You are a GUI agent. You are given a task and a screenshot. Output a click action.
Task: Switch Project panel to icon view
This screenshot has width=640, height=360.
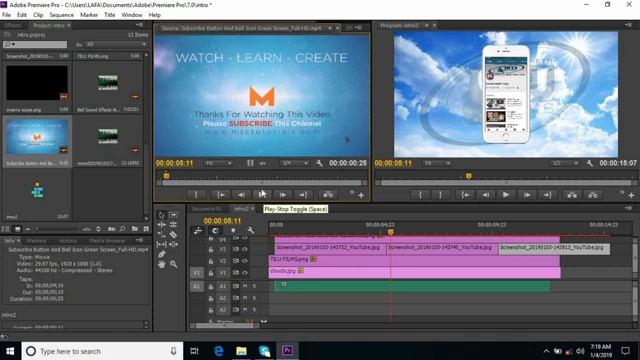(x=18, y=229)
